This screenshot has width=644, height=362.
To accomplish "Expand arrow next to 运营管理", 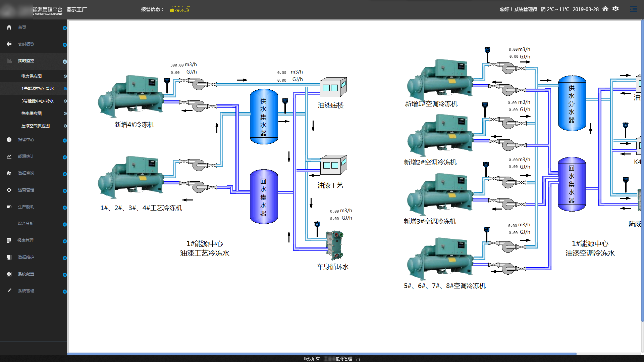I will [65, 191].
